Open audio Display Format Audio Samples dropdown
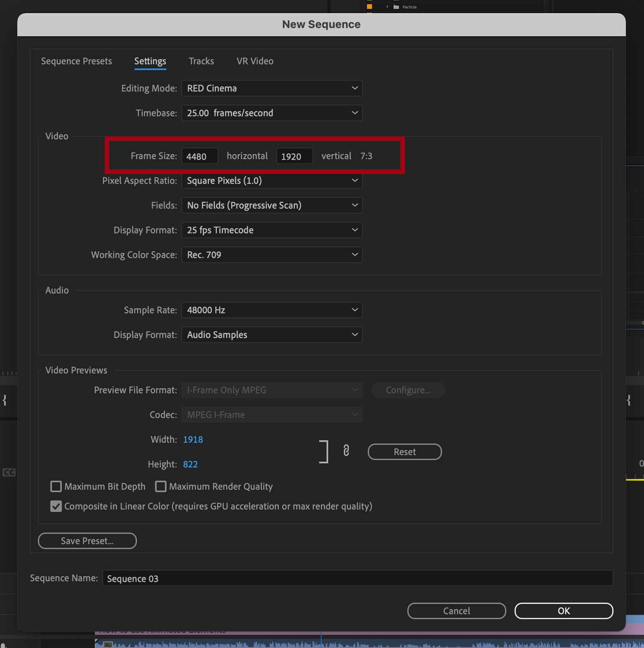Image resolution: width=644 pixels, height=648 pixels. pos(272,335)
